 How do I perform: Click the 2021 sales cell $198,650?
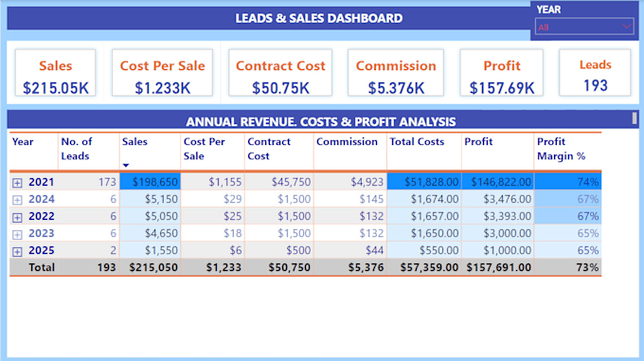coord(150,182)
